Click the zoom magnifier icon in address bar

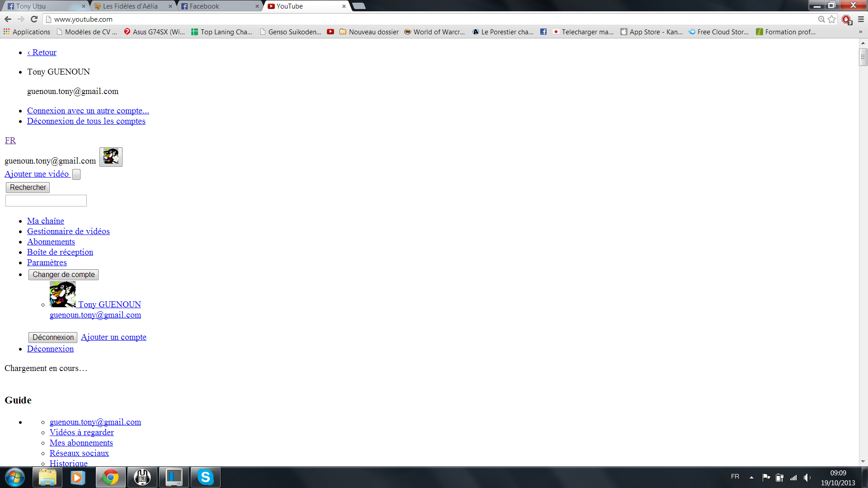point(821,19)
